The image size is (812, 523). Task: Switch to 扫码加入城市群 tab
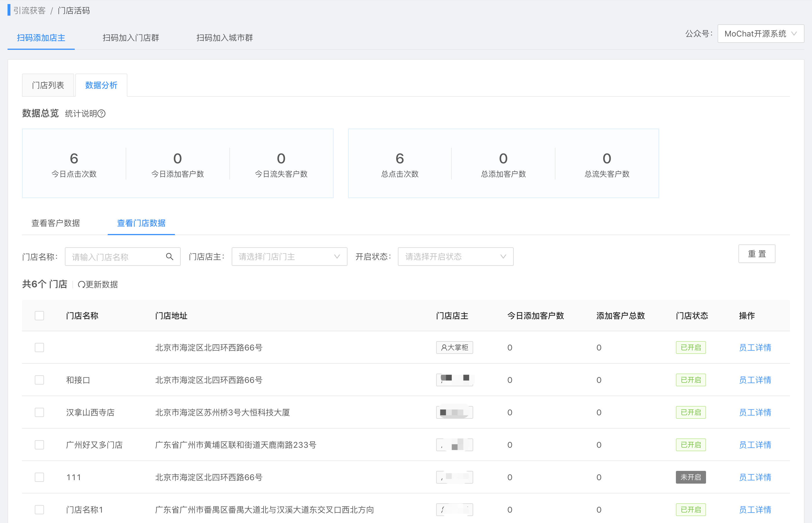click(x=224, y=38)
